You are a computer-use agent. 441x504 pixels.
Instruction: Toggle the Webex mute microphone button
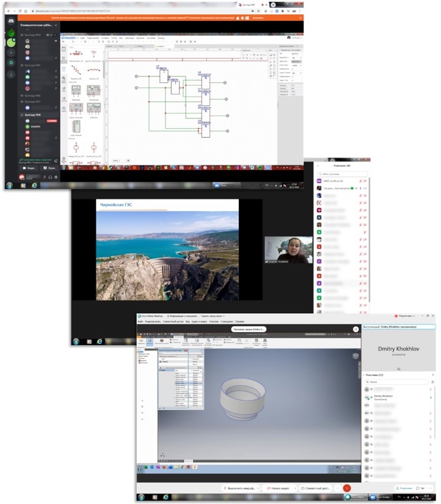tap(240, 488)
